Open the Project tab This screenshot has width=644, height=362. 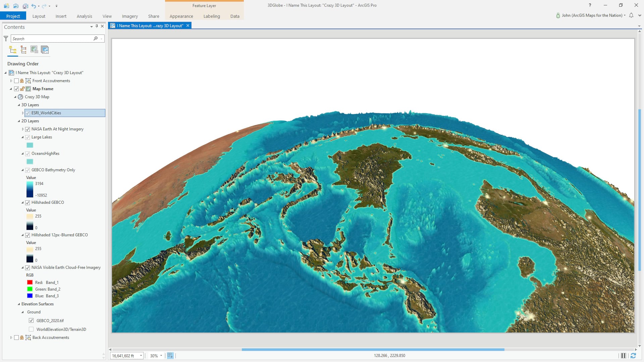[13, 16]
